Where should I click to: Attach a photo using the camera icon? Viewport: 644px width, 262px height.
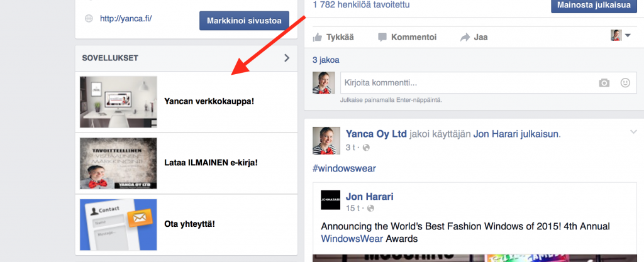point(604,83)
